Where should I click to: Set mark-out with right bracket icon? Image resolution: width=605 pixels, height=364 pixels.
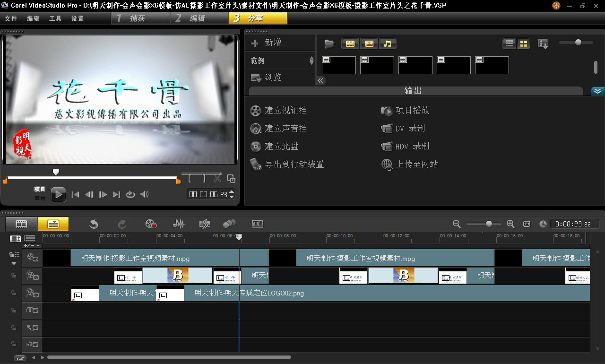click(204, 179)
